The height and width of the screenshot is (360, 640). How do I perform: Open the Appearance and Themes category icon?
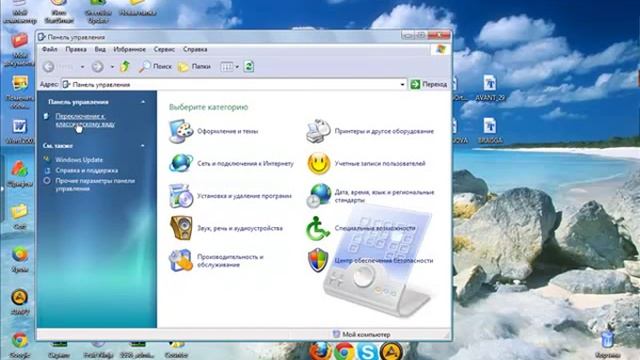click(181, 131)
